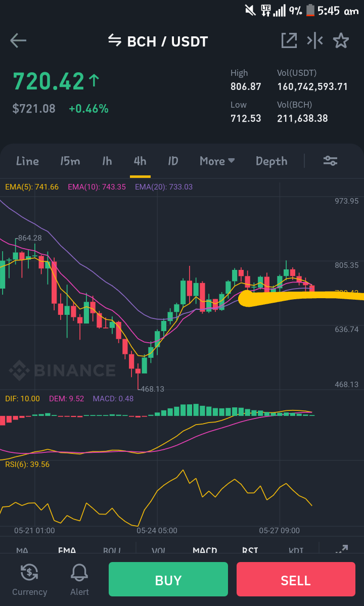The width and height of the screenshot is (364, 606).
Task: Open chart settings sliders icon
Action: coord(331,161)
